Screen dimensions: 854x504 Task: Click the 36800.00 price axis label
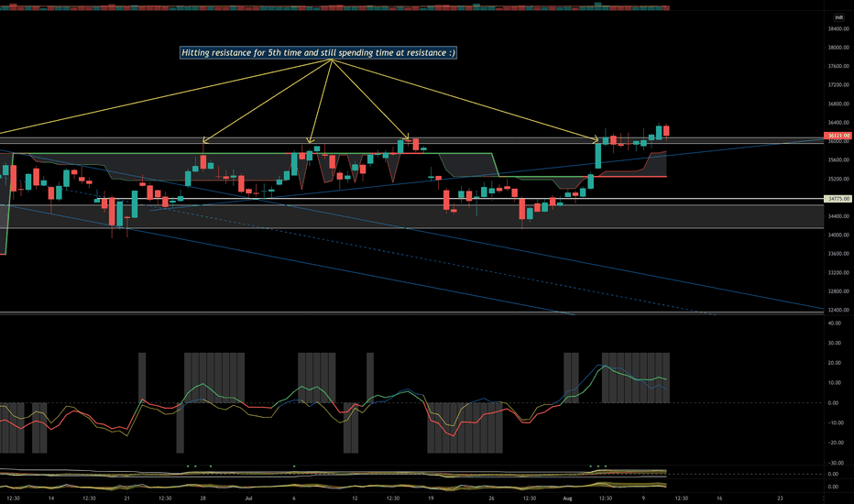tap(838, 104)
